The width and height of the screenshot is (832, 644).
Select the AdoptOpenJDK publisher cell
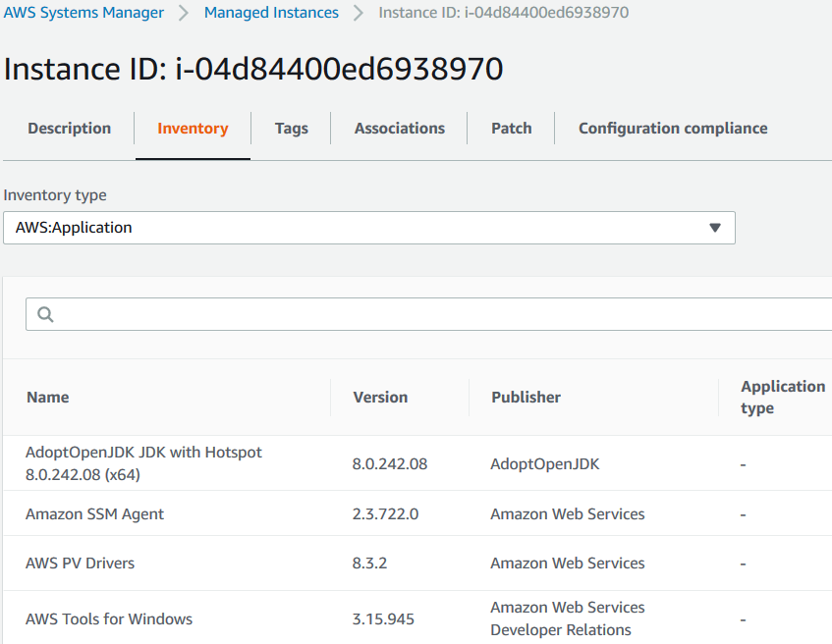pyautogui.click(x=545, y=464)
